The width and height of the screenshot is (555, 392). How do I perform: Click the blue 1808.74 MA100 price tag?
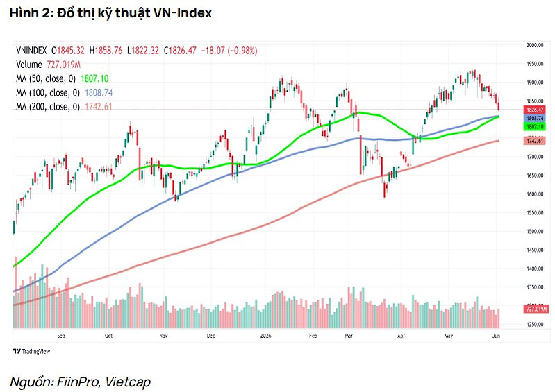[x=534, y=119]
